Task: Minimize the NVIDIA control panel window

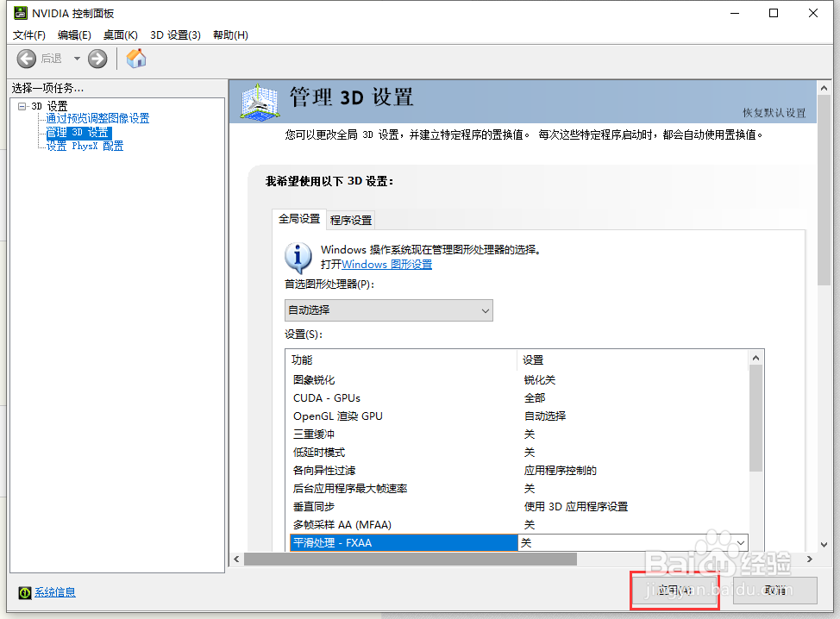Action: 735,13
